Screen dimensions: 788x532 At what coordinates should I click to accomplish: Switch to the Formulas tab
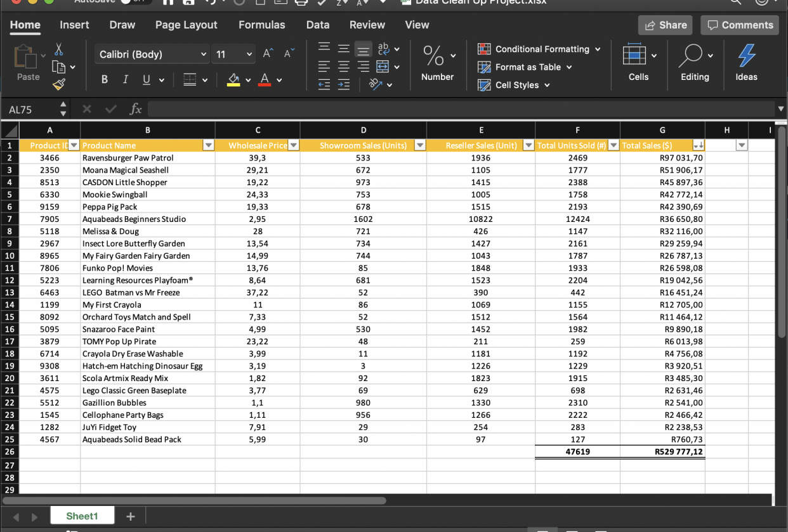click(261, 25)
